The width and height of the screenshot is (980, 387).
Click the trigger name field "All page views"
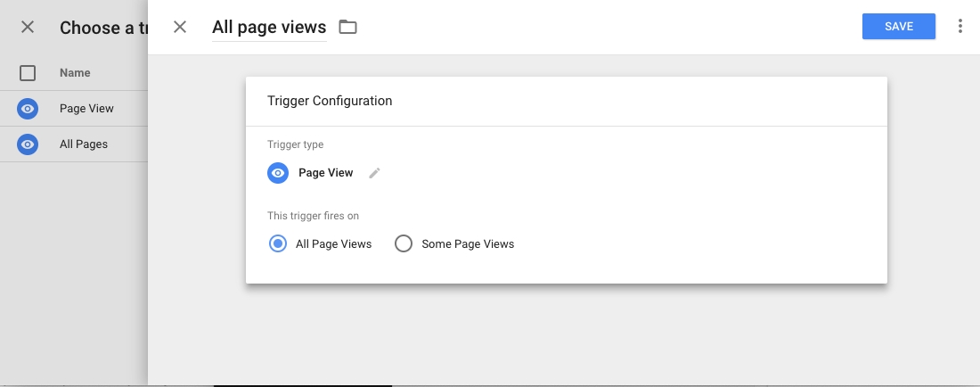click(269, 28)
